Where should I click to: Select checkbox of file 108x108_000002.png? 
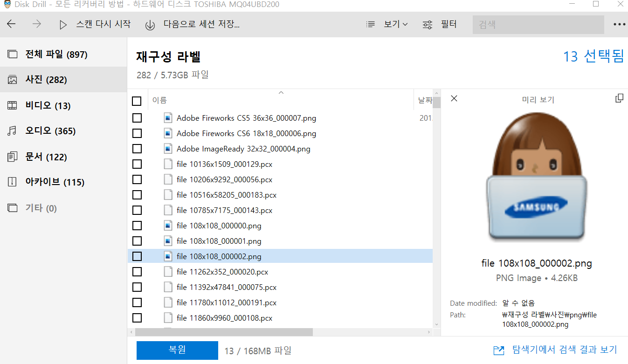[137, 256]
